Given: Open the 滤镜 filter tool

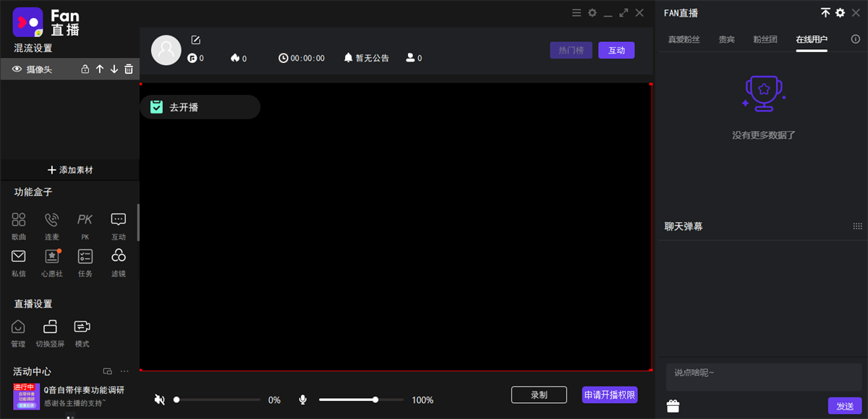Looking at the screenshot, I should tap(119, 262).
